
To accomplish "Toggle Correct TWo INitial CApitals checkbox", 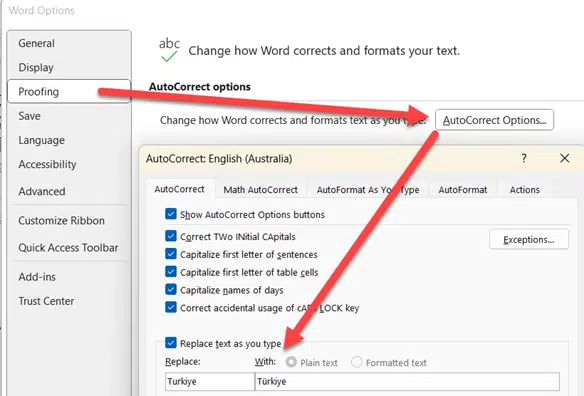I will [171, 236].
